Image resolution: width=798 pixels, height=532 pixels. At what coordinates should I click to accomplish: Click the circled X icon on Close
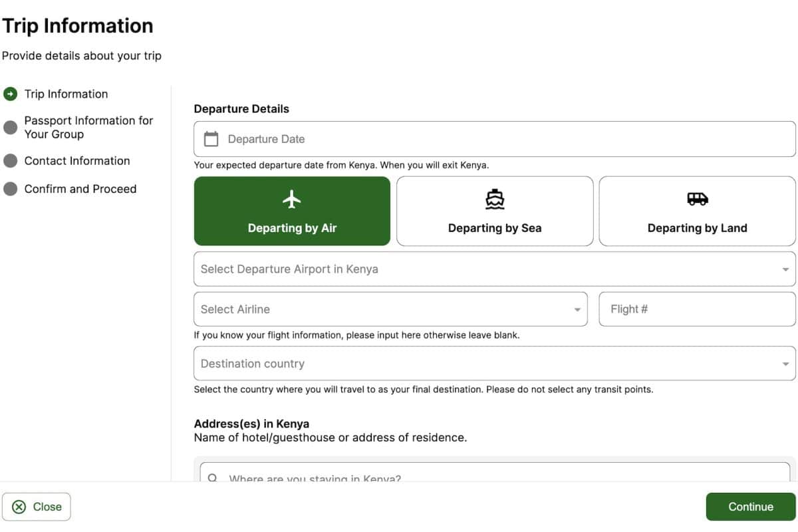[x=19, y=507]
